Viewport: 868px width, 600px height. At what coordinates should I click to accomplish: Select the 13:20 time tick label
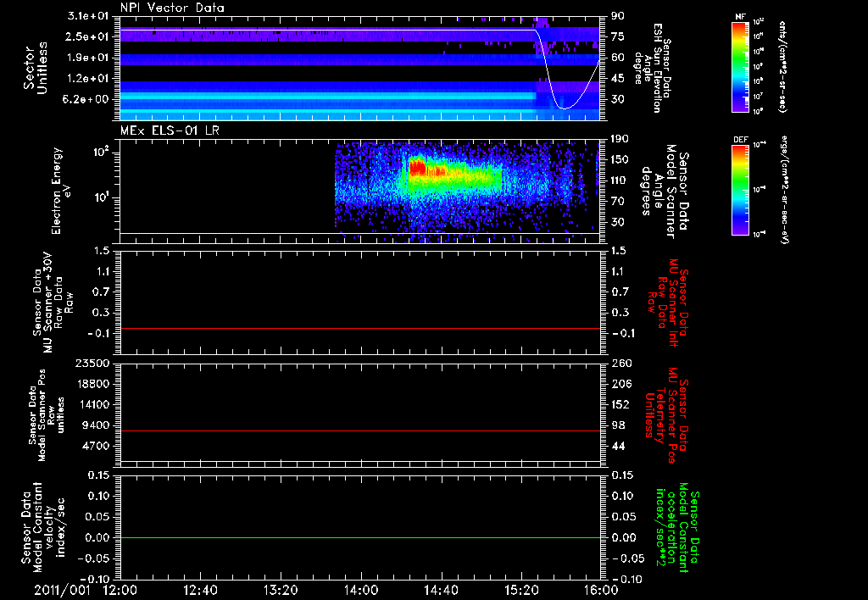pyautogui.click(x=281, y=591)
